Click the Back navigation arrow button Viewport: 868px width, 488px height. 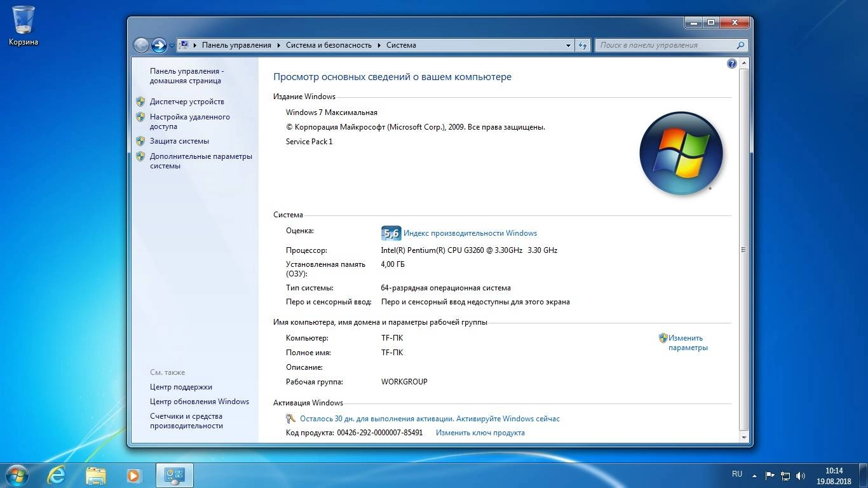(141, 45)
